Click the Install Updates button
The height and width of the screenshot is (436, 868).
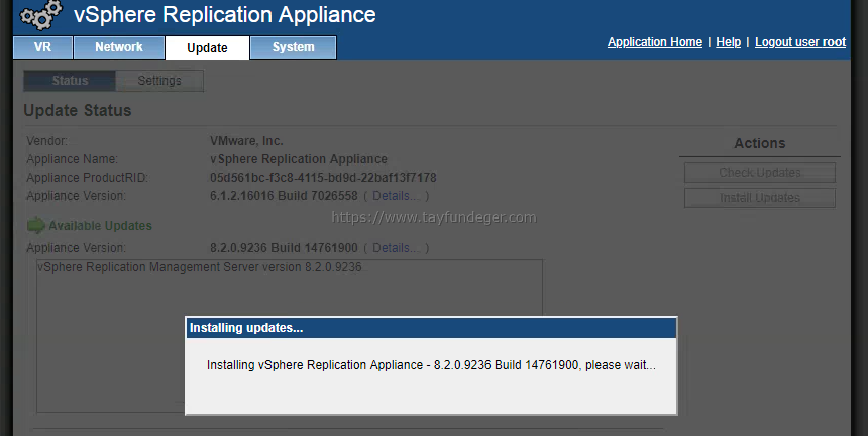pyautogui.click(x=759, y=198)
